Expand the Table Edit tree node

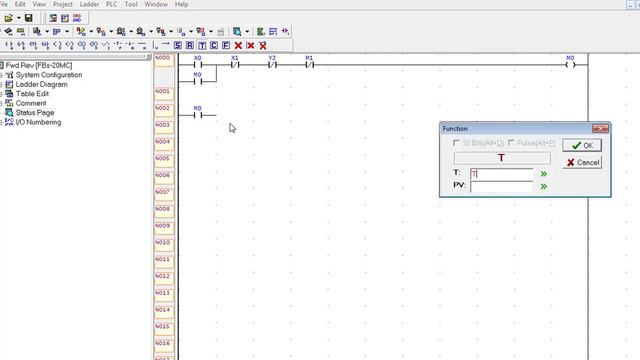[x=1, y=94]
